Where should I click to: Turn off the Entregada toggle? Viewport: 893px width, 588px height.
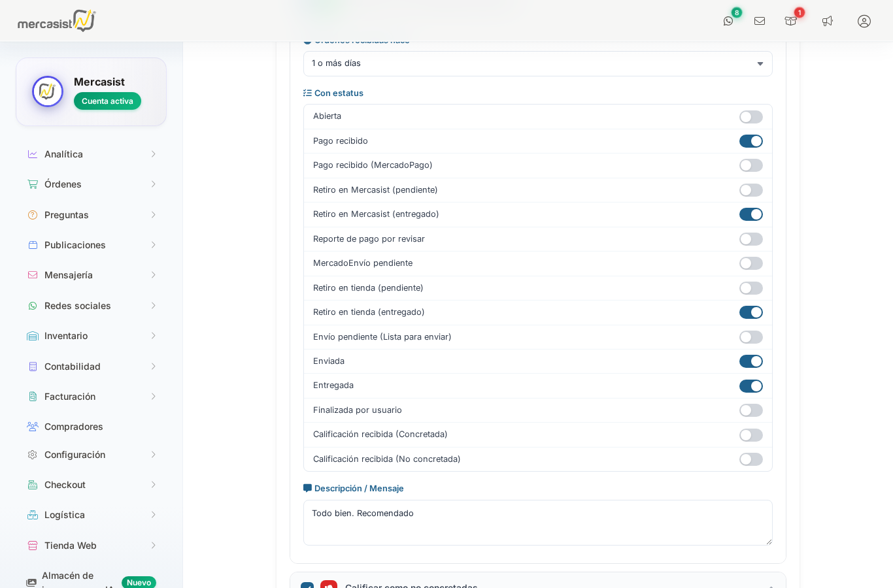tap(751, 386)
